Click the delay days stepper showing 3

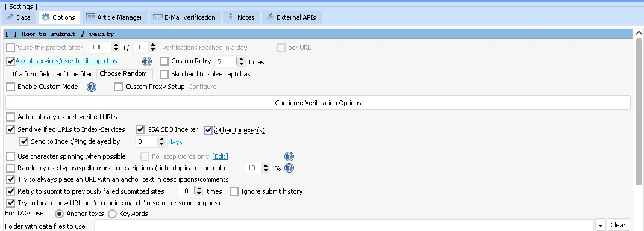[x=162, y=142]
